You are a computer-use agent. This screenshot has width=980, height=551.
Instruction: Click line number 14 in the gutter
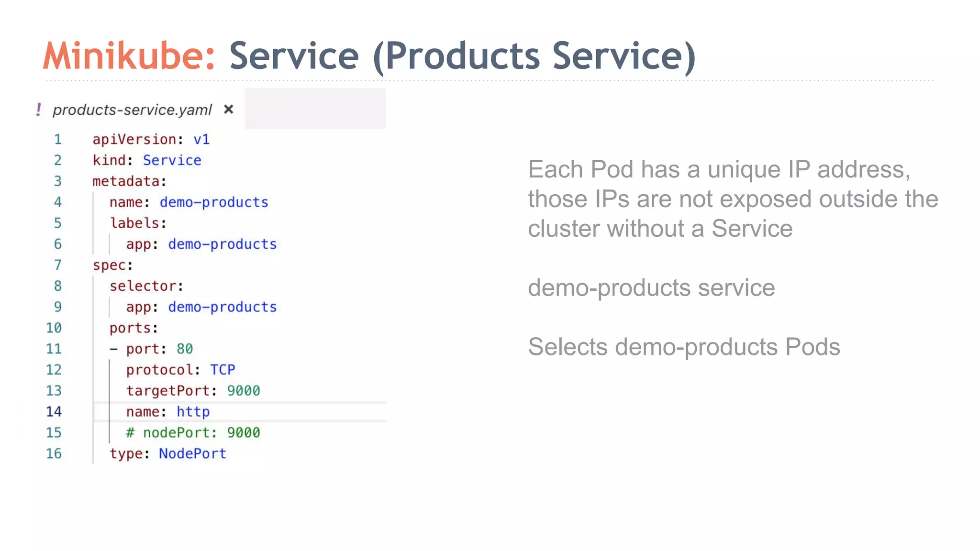coord(54,411)
